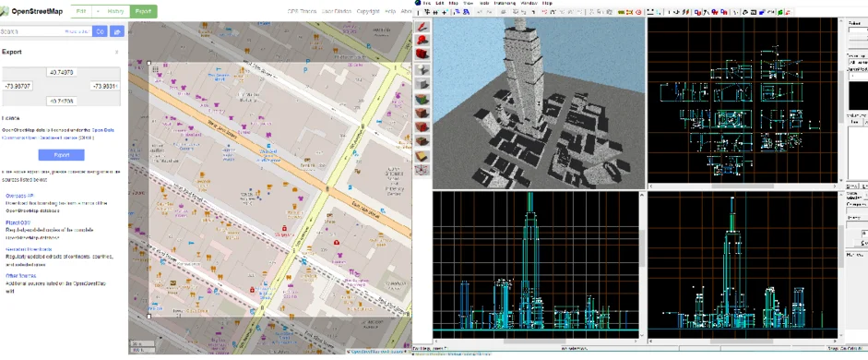Open the View menu in Hammer
The width and height of the screenshot is (868, 360).
pyautogui.click(x=468, y=3)
